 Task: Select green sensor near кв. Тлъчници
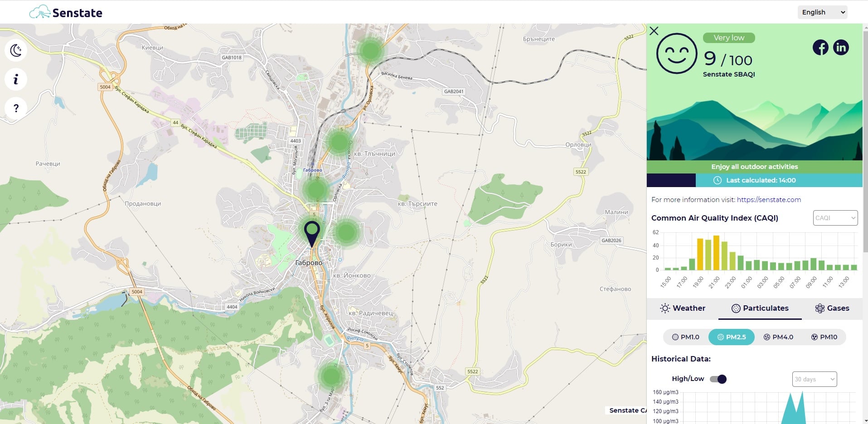click(339, 142)
